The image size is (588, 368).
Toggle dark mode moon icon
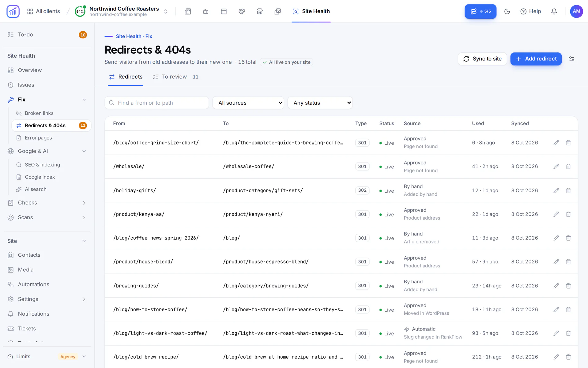tap(507, 11)
